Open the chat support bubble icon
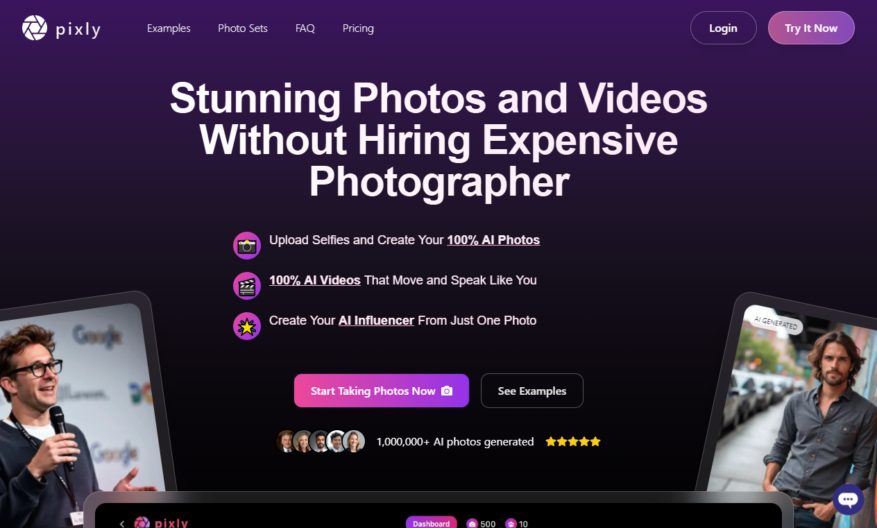The width and height of the screenshot is (877, 528). 848,499
